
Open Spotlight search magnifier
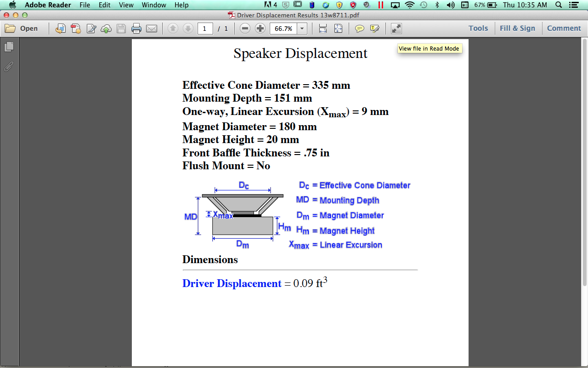tap(559, 5)
